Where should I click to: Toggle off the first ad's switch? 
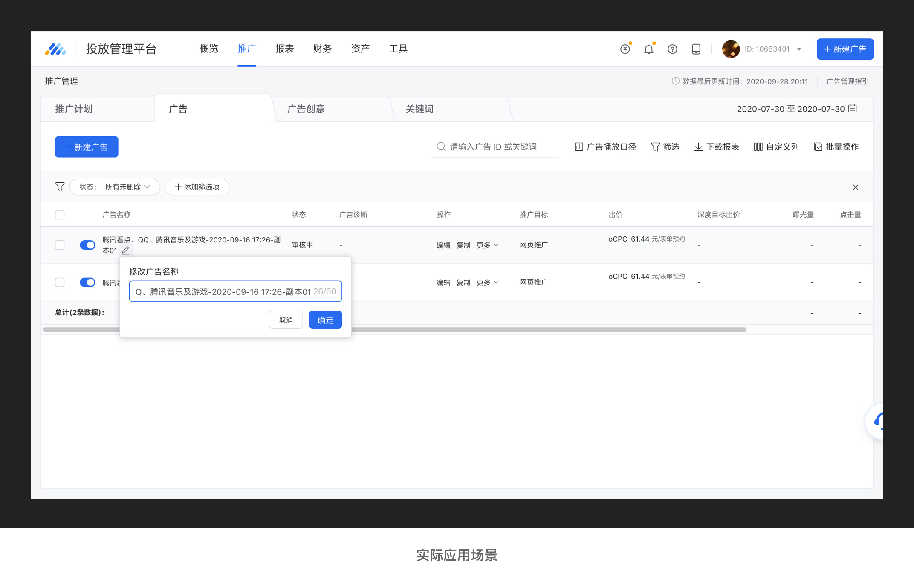point(87,245)
